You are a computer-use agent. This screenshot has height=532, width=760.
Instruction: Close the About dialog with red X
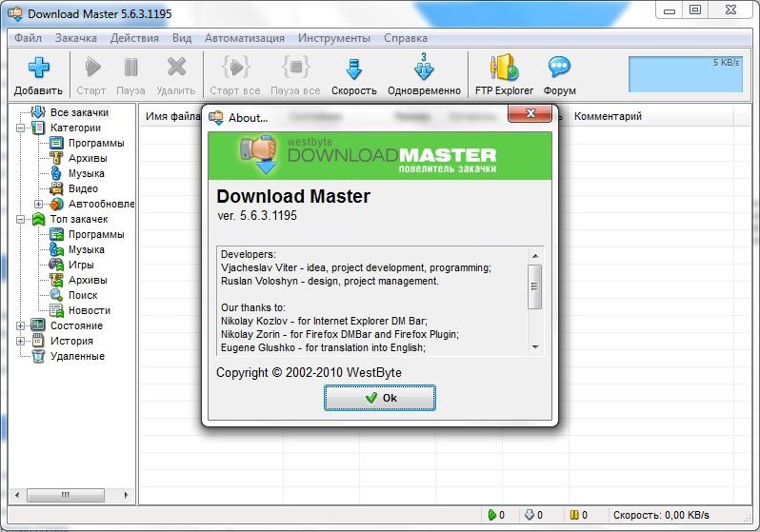(530, 113)
